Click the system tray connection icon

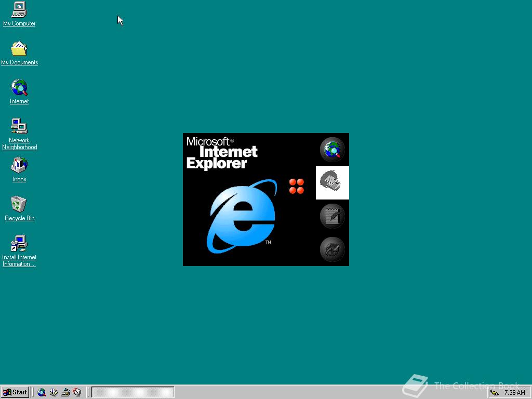pos(495,393)
